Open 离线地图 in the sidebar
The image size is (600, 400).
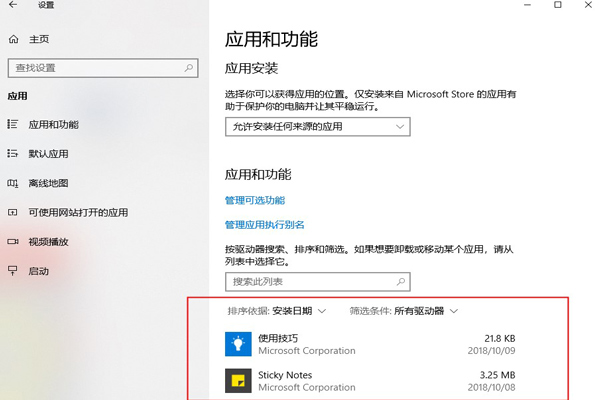pos(49,183)
